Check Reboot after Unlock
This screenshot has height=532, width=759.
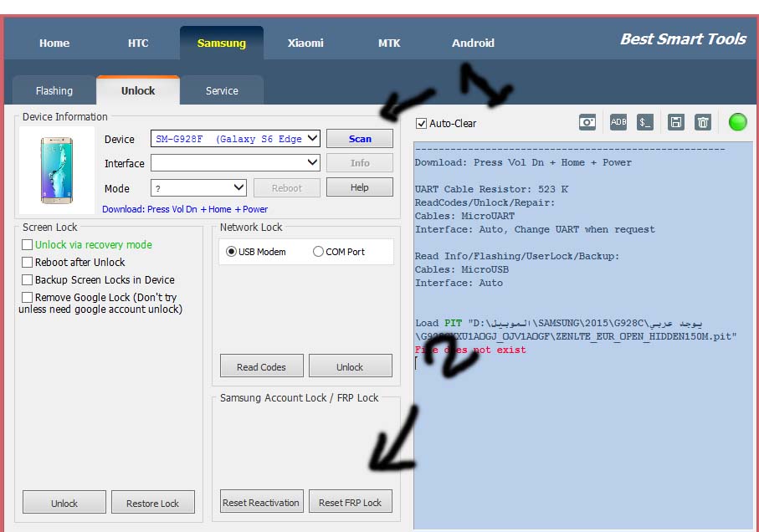(27, 262)
